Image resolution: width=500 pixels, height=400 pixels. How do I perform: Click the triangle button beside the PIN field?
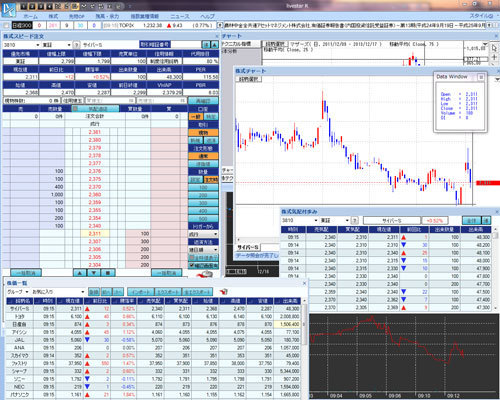coord(215,45)
